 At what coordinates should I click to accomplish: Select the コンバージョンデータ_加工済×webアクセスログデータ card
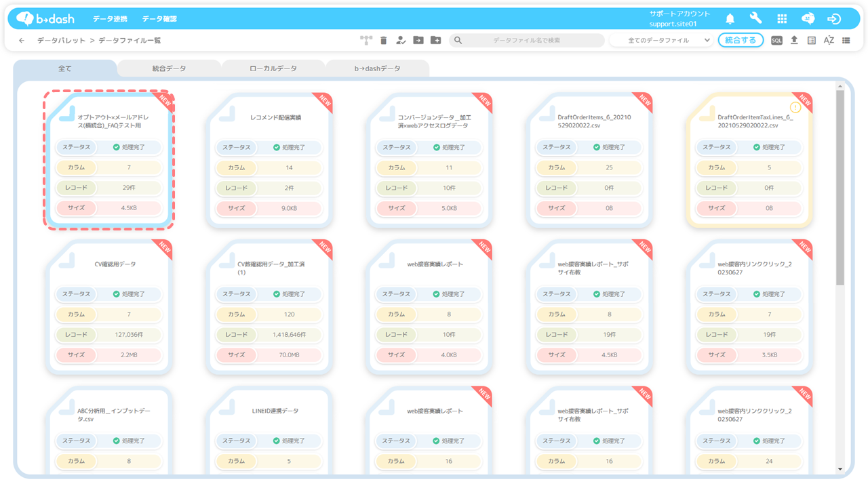click(429, 159)
